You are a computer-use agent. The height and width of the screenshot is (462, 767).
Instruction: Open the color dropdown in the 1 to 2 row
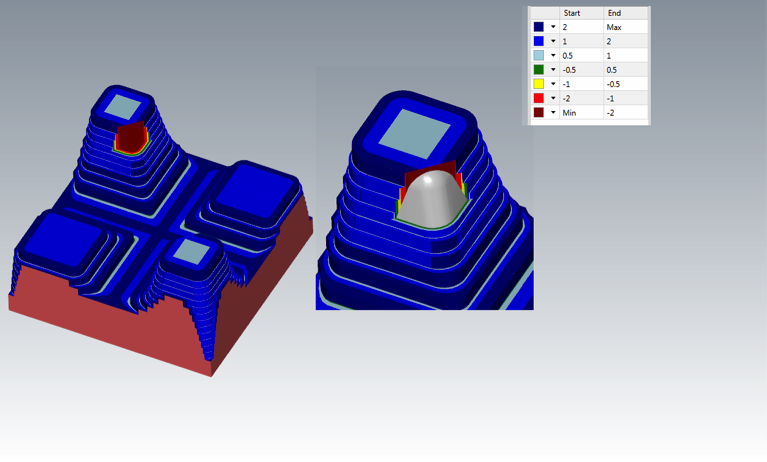coord(553,41)
